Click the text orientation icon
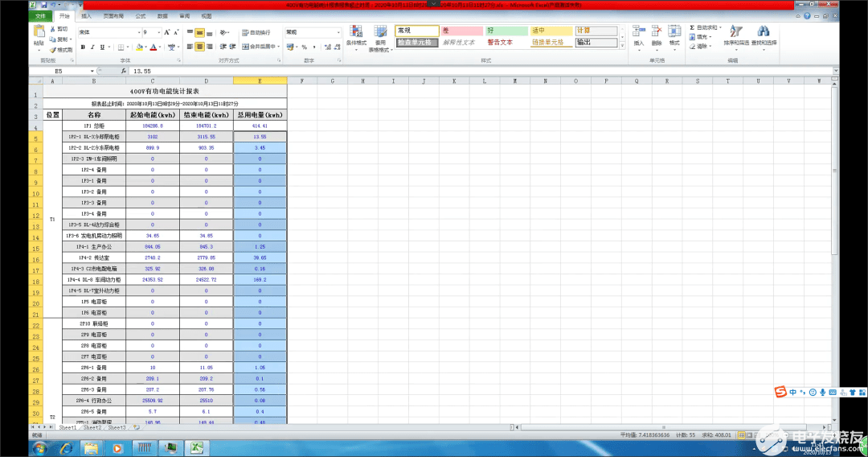The width and height of the screenshot is (868, 457). click(223, 32)
